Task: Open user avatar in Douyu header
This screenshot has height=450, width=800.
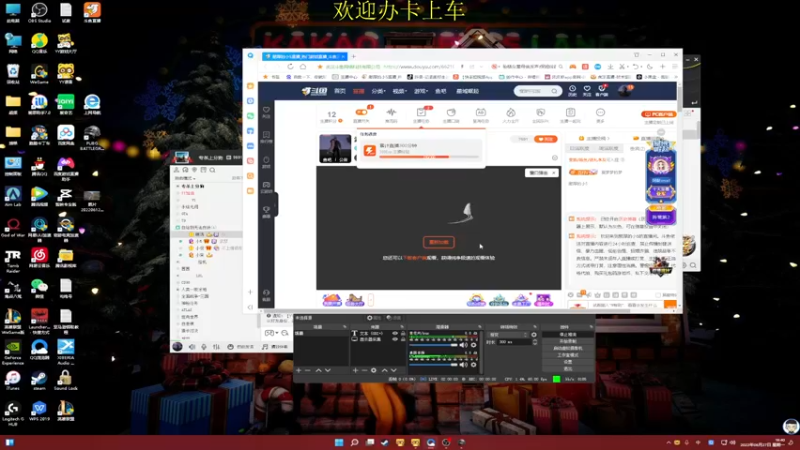Action: [624, 91]
